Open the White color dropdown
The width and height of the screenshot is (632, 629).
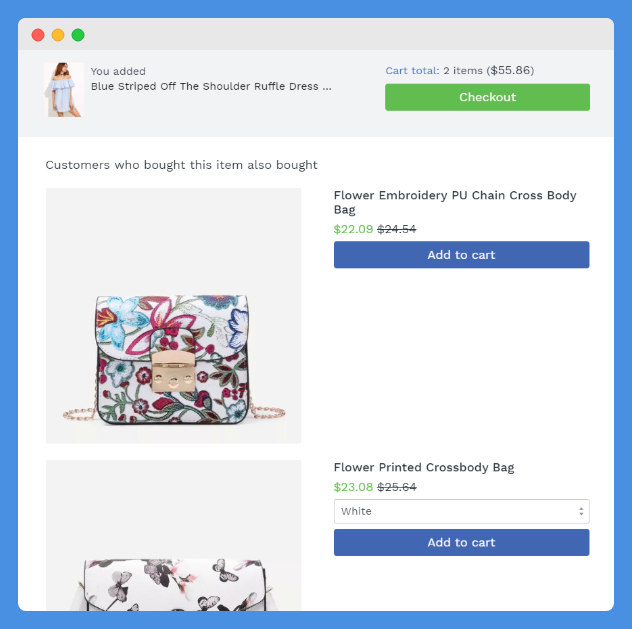(462, 511)
